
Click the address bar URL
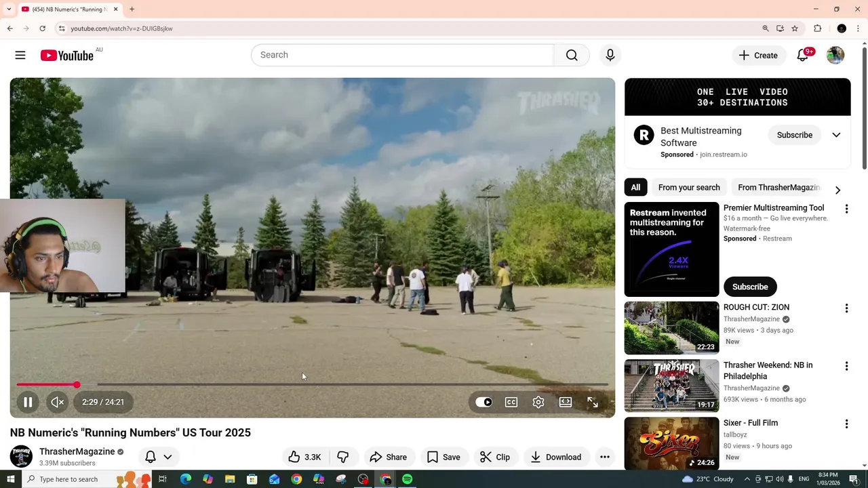click(x=121, y=28)
